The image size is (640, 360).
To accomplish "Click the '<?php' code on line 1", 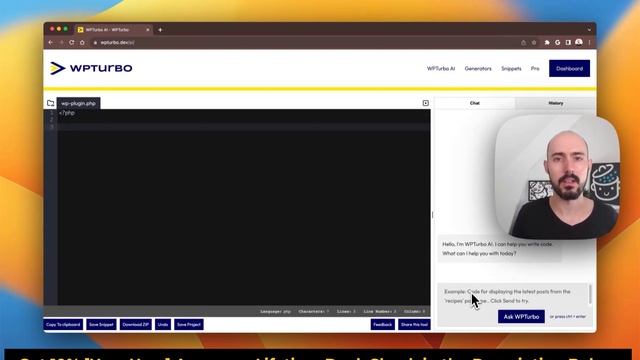I will pyautogui.click(x=67, y=113).
